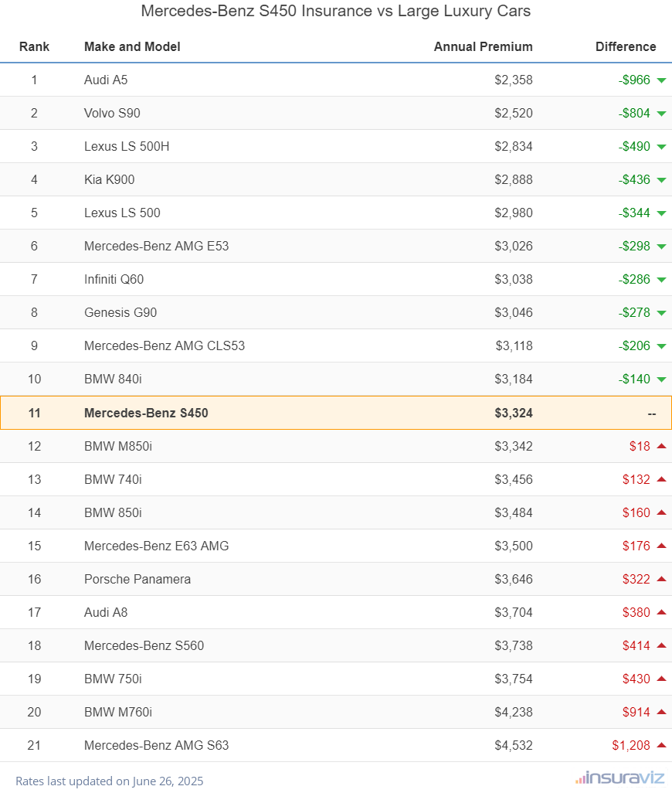The height and width of the screenshot is (793, 672).
Task: Click the 'Rates last updated on June 26, 2025' note
Action: point(110,781)
